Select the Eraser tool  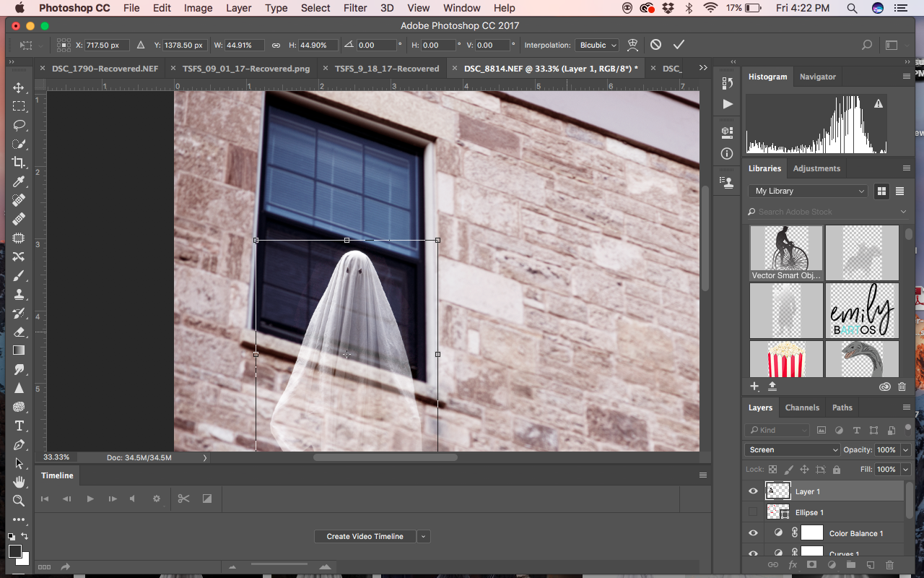tap(19, 332)
